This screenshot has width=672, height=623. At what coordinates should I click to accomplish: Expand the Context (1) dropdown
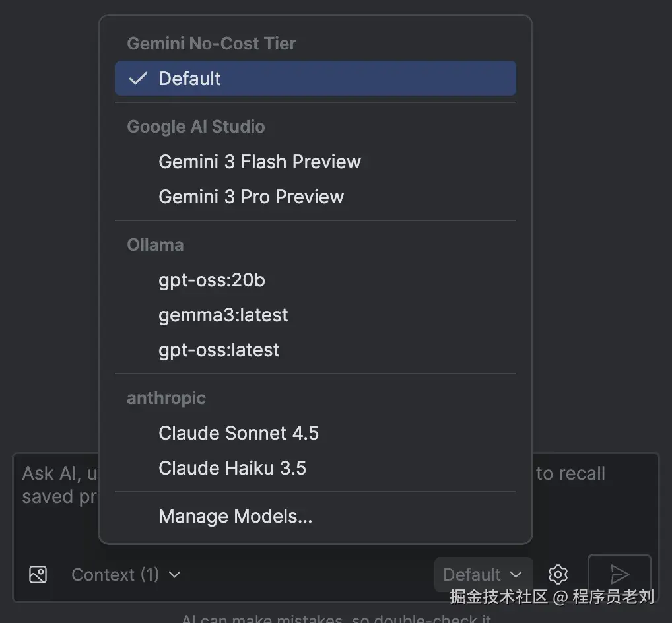(125, 575)
